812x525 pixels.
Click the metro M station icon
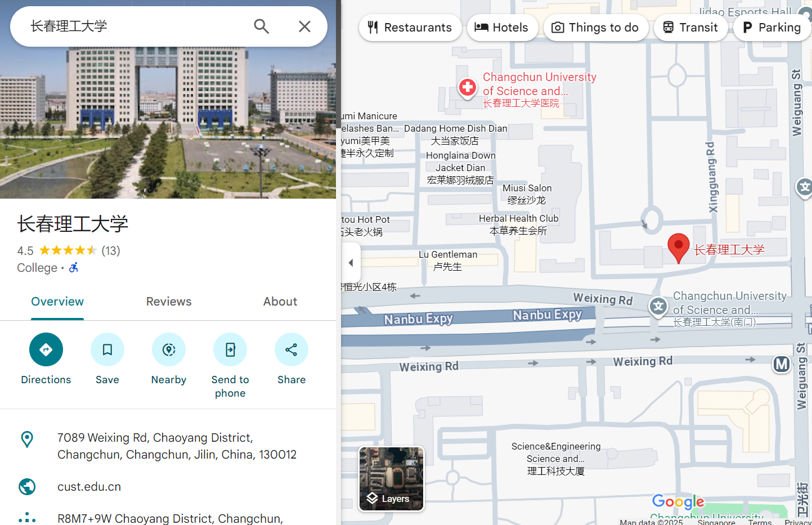[x=782, y=364]
